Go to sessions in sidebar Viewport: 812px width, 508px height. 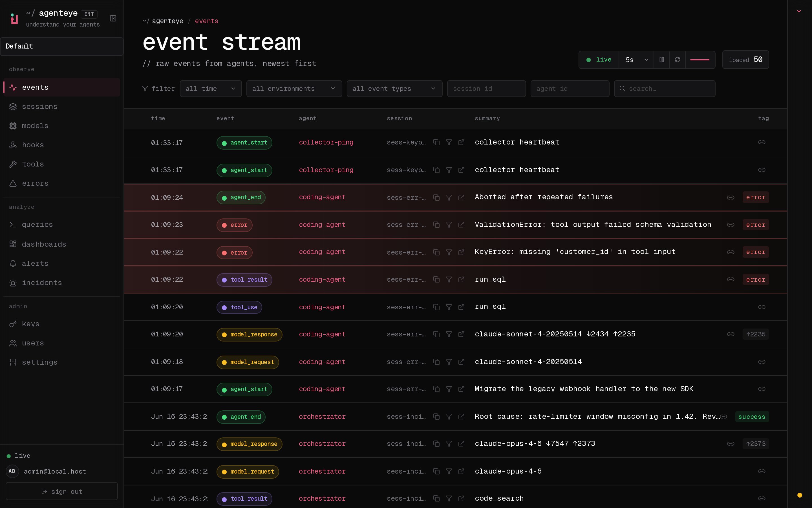(62, 106)
